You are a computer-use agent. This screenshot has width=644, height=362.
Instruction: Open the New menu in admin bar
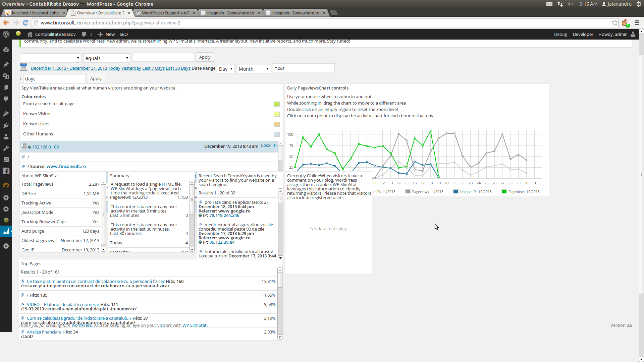tap(106, 34)
